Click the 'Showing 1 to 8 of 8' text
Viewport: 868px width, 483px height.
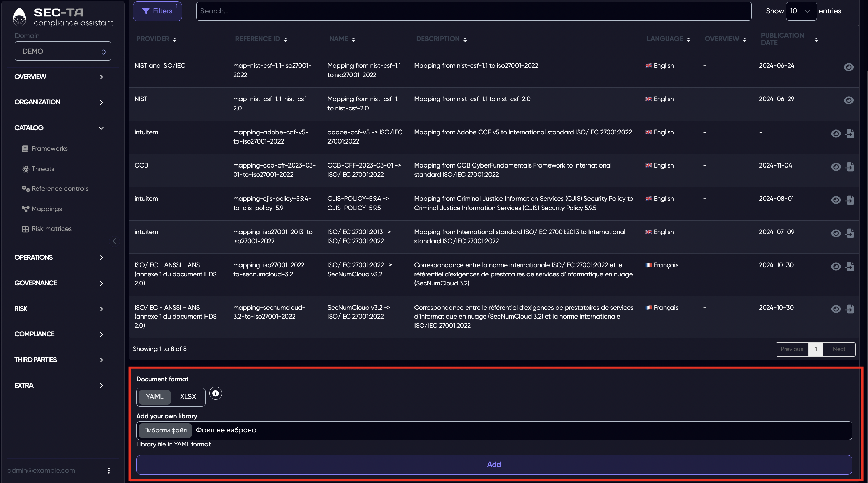click(x=160, y=349)
